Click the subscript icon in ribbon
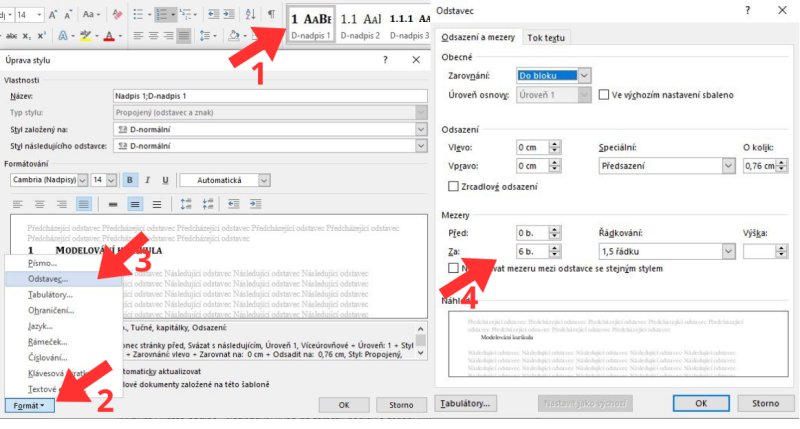The width and height of the screenshot is (800, 429). (x=27, y=36)
